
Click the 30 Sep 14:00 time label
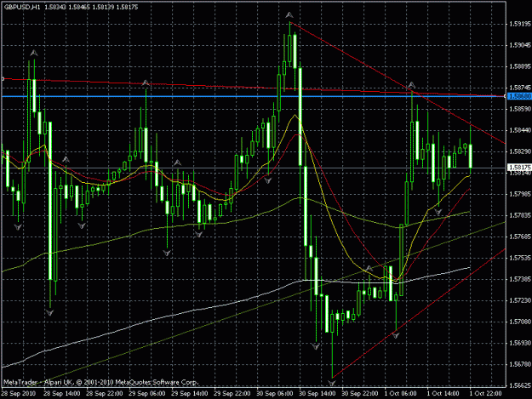tap(317, 394)
